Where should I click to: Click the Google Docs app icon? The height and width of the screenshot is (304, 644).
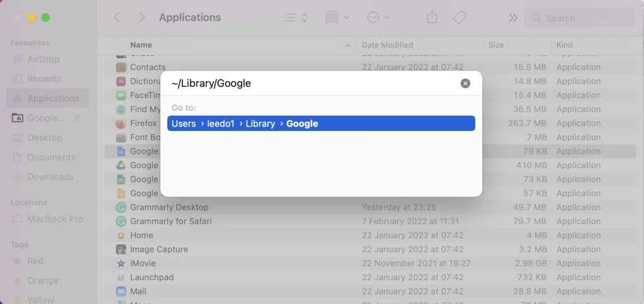pos(121,151)
